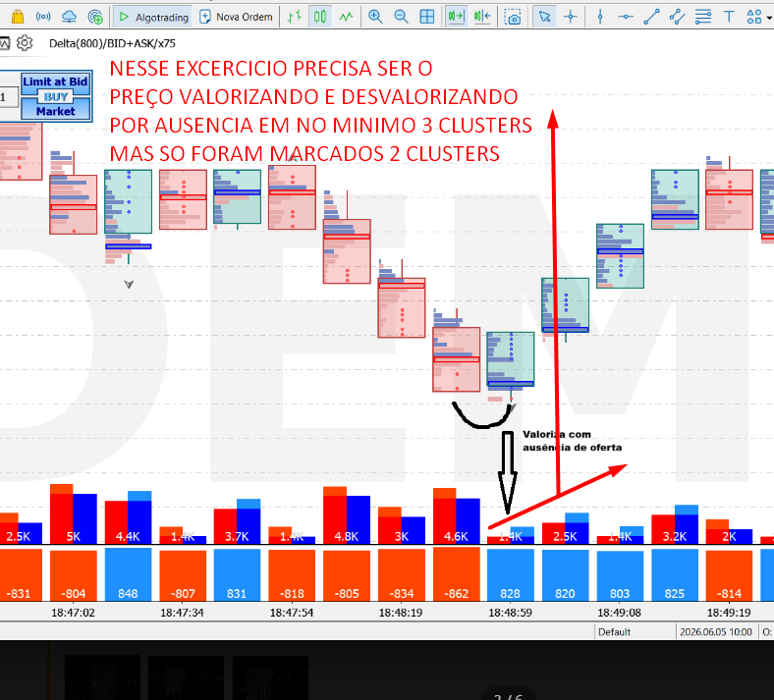Open the Market shopping bag icon
This screenshot has height=700, width=774.
point(18,17)
